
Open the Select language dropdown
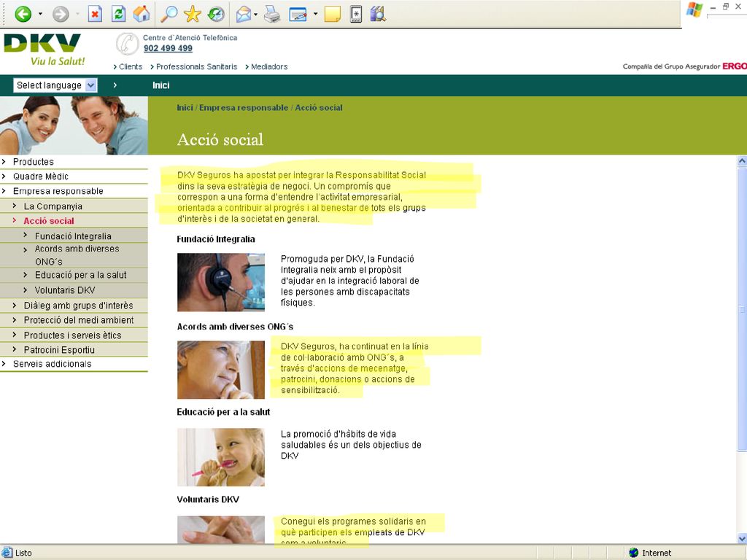click(55, 85)
